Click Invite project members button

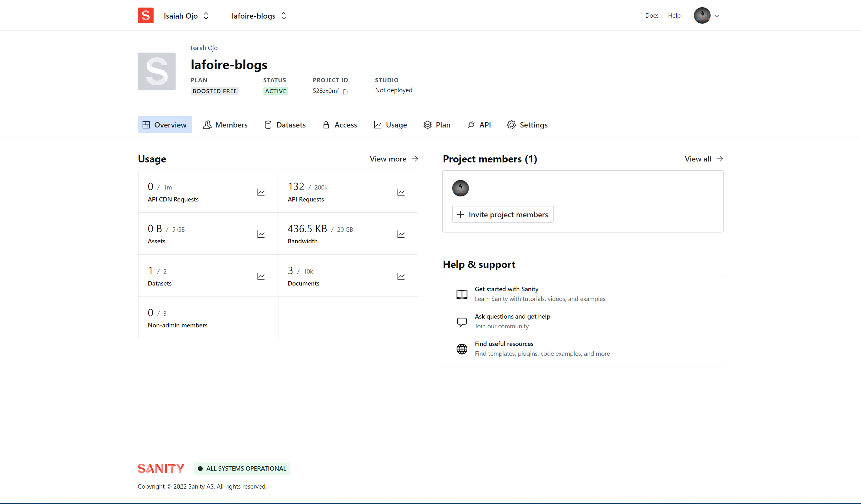[503, 215]
